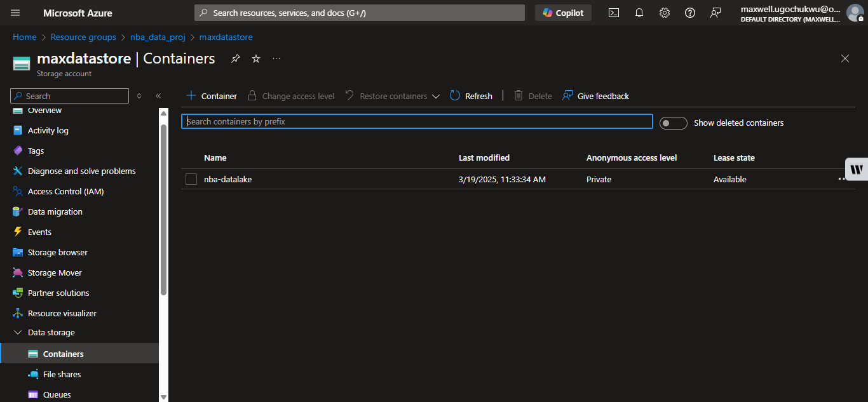Open more options ellipsis beside the title
The width and height of the screenshot is (868, 402).
(x=276, y=58)
